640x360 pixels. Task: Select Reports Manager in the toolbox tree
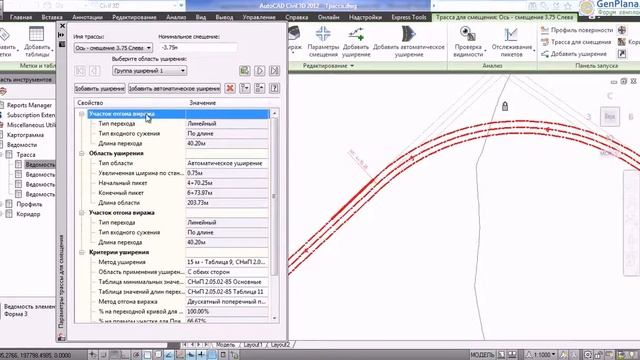(29, 105)
